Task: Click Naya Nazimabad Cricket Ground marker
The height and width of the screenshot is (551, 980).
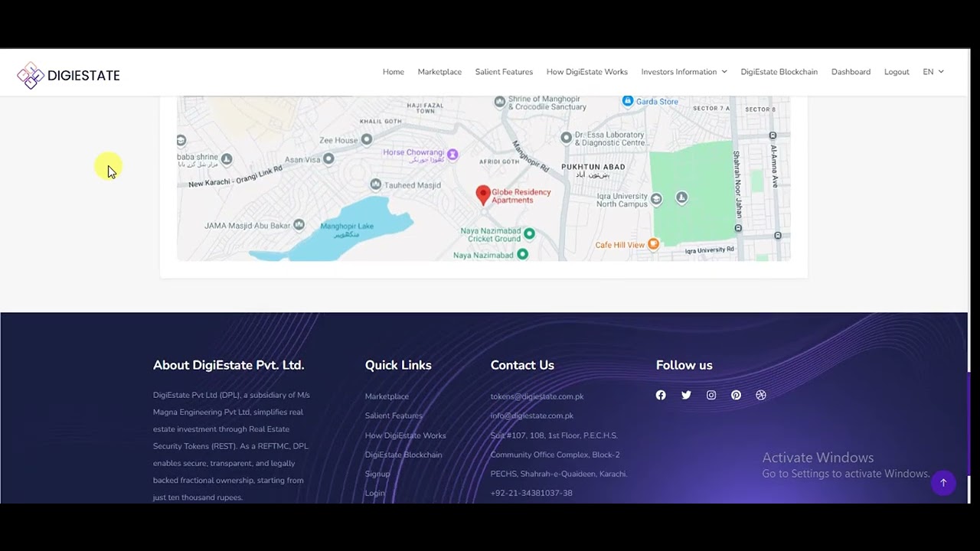Action: click(x=529, y=233)
